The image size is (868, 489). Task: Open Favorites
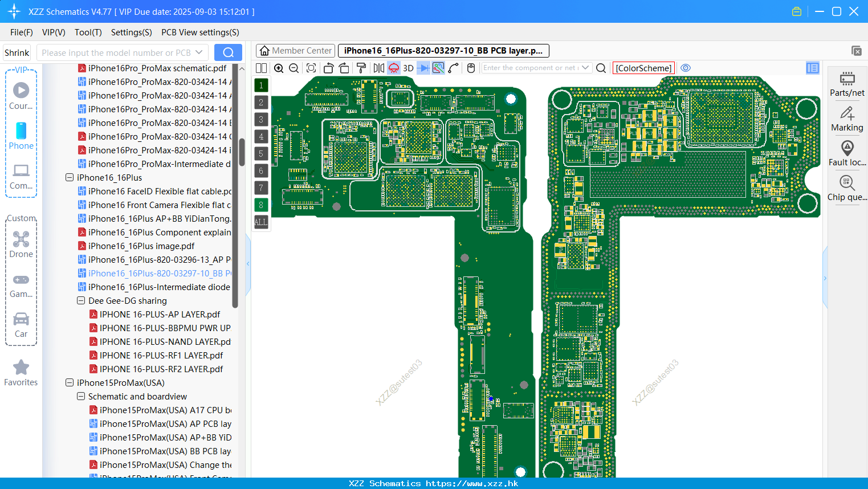pyautogui.click(x=21, y=373)
